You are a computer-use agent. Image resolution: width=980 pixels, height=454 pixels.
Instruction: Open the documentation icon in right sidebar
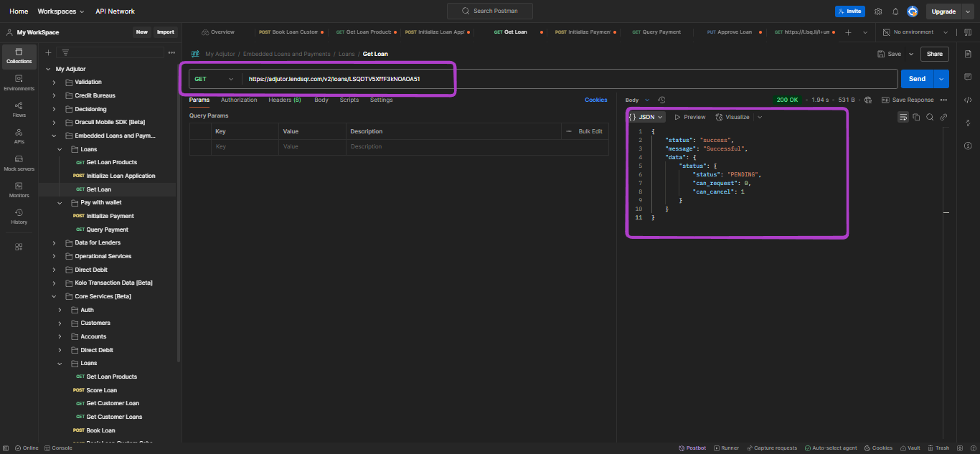tap(968, 54)
